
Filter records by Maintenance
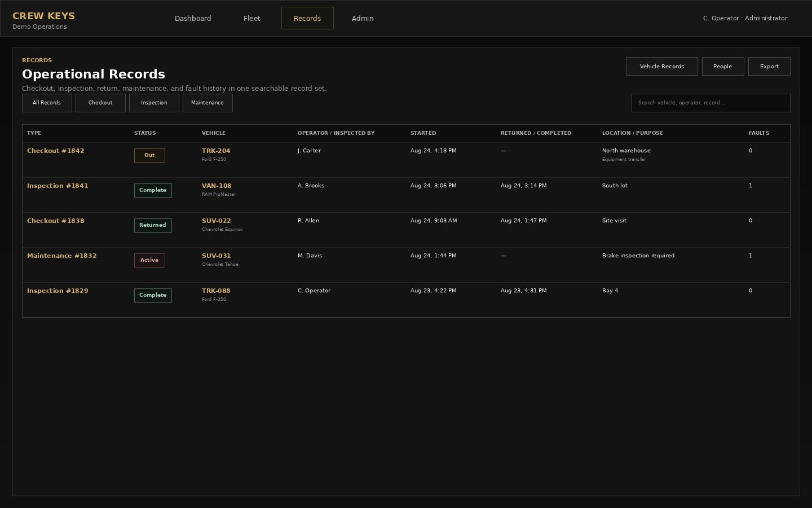(208, 103)
